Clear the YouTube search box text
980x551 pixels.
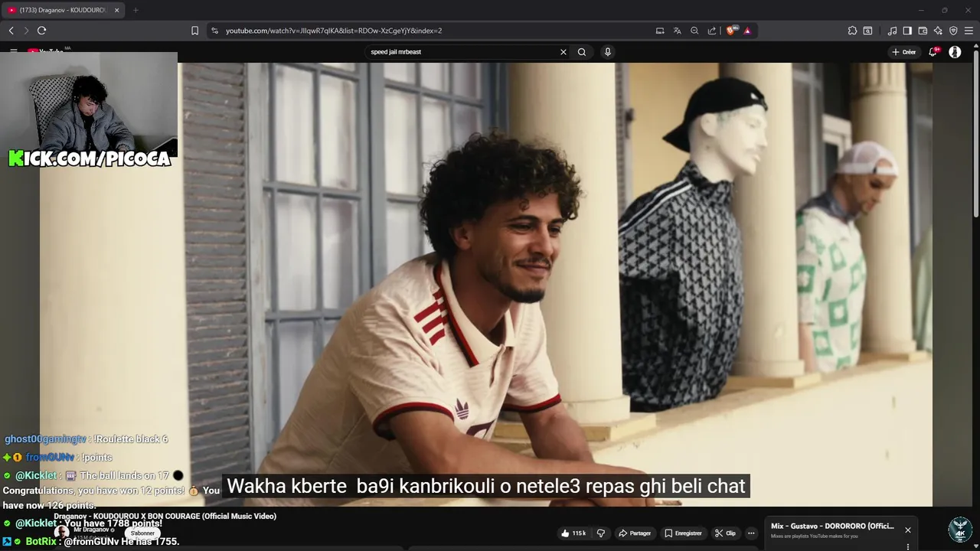pyautogui.click(x=563, y=52)
